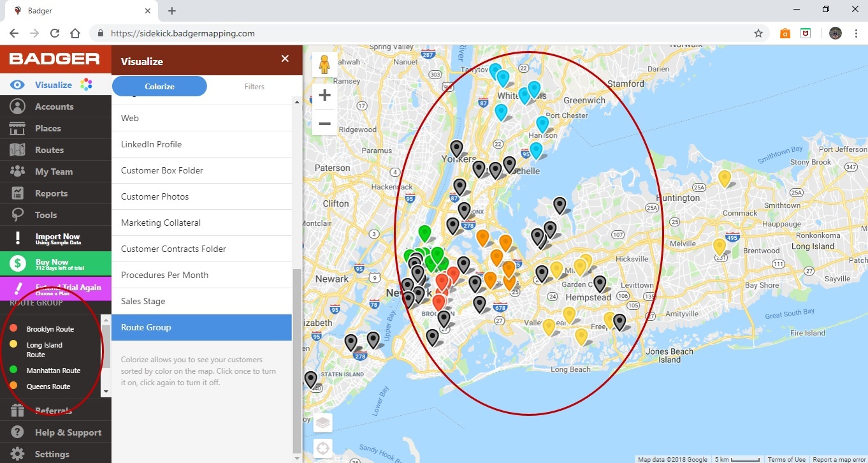868x463 pixels.
Task: Toggle colorize by LinkedIn Profile
Action: [x=201, y=144]
